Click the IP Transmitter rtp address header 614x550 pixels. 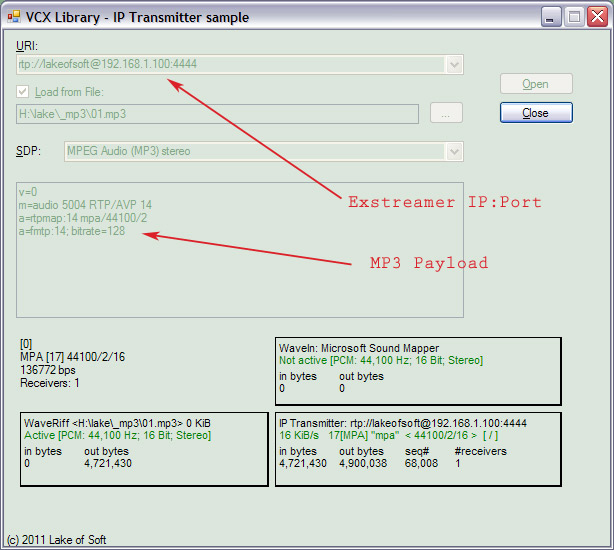[x=403, y=423]
